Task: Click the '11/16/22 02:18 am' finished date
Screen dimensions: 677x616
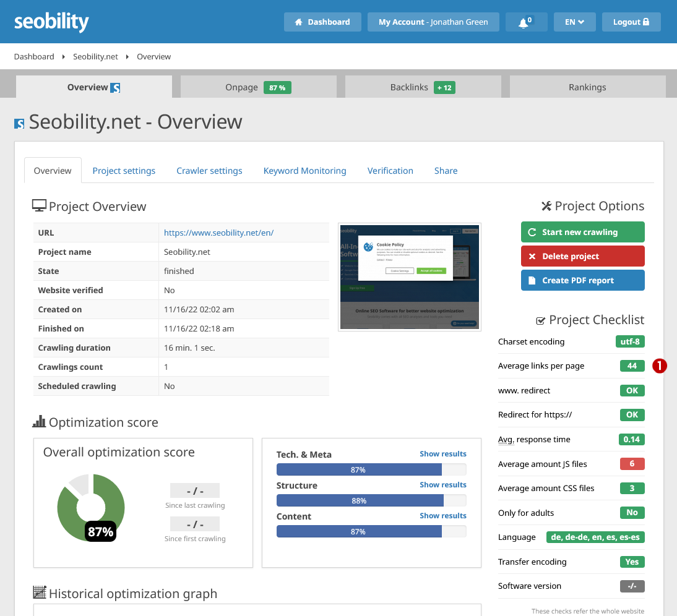Action: pyautogui.click(x=199, y=328)
